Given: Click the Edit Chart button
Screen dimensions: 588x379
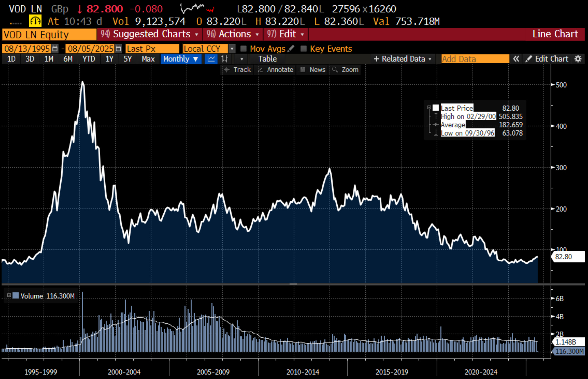Looking at the screenshot, I should [547, 59].
